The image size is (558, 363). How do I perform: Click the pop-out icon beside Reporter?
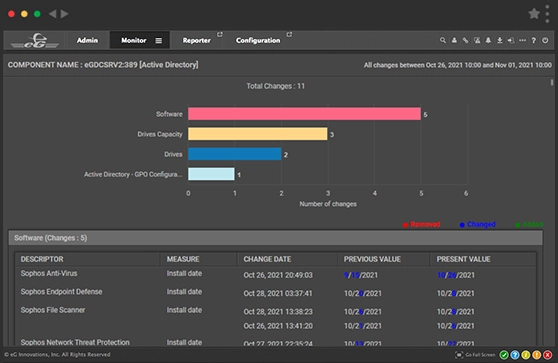[x=220, y=35]
